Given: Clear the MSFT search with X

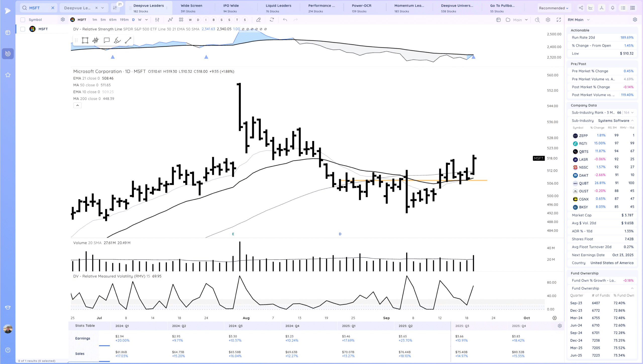Looking at the screenshot, I should (53, 8).
